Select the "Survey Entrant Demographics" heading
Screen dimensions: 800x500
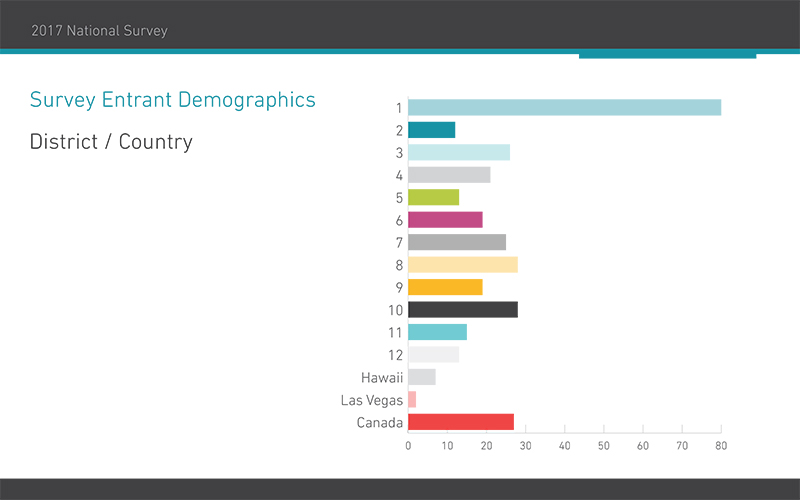click(x=172, y=100)
